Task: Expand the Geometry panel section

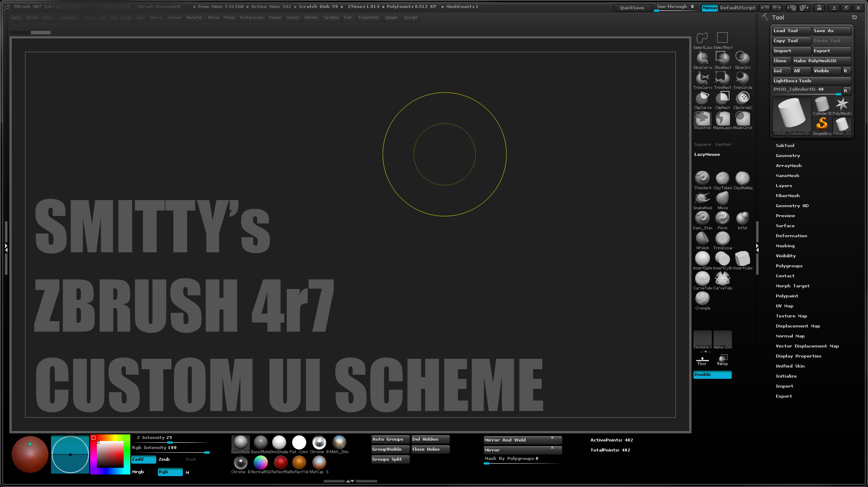Action: (788, 155)
